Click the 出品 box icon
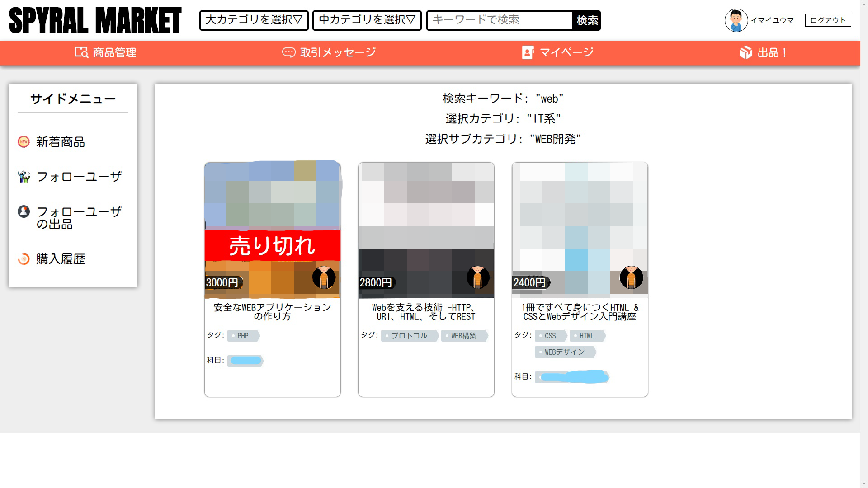Screen dimensions: 868x488 point(745,52)
